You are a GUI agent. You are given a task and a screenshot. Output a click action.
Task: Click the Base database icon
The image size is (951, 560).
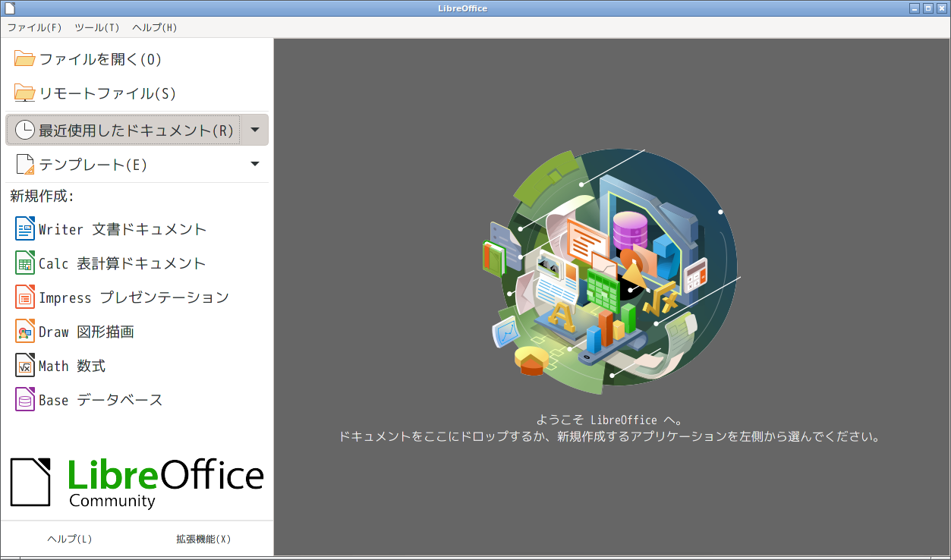[x=25, y=400]
